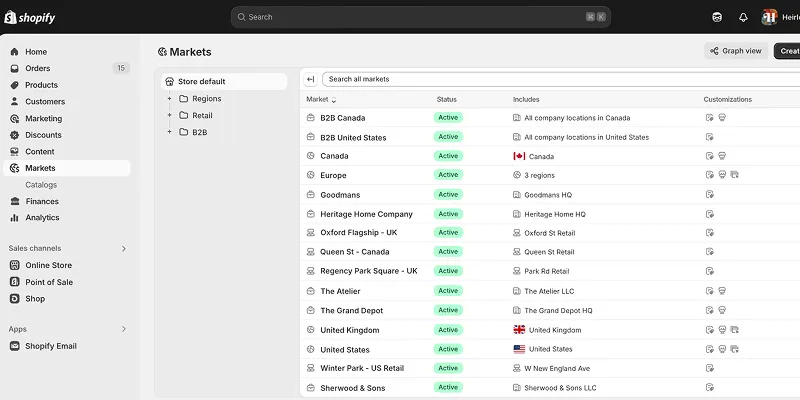Click the Includes column header

tap(526, 99)
